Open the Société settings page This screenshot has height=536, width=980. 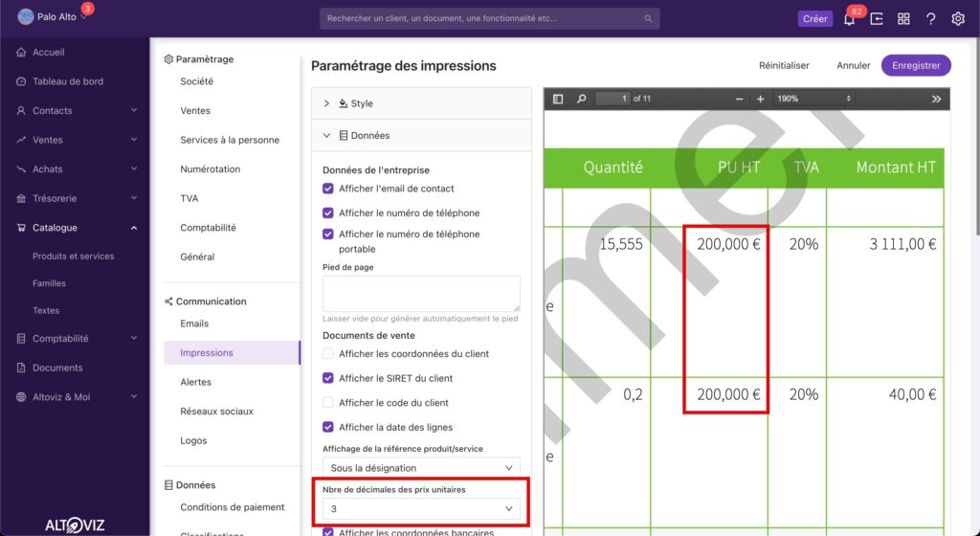click(x=196, y=82)
